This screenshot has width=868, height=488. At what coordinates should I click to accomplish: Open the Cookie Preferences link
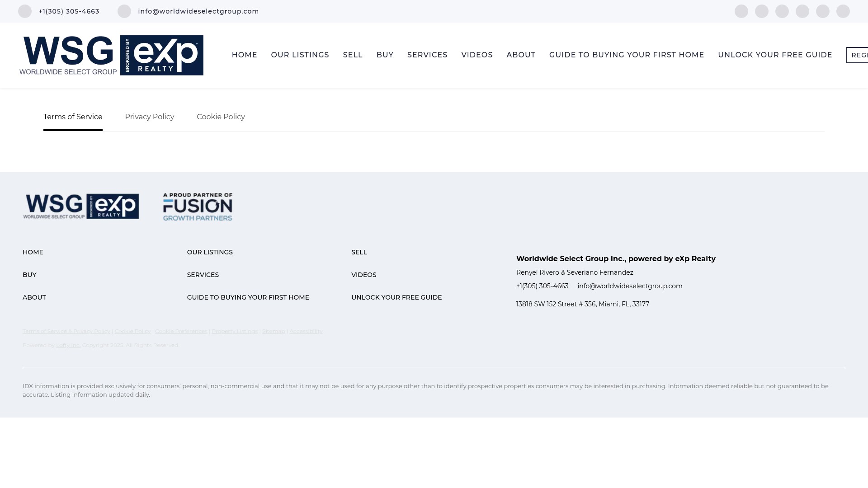coord(181,331)
